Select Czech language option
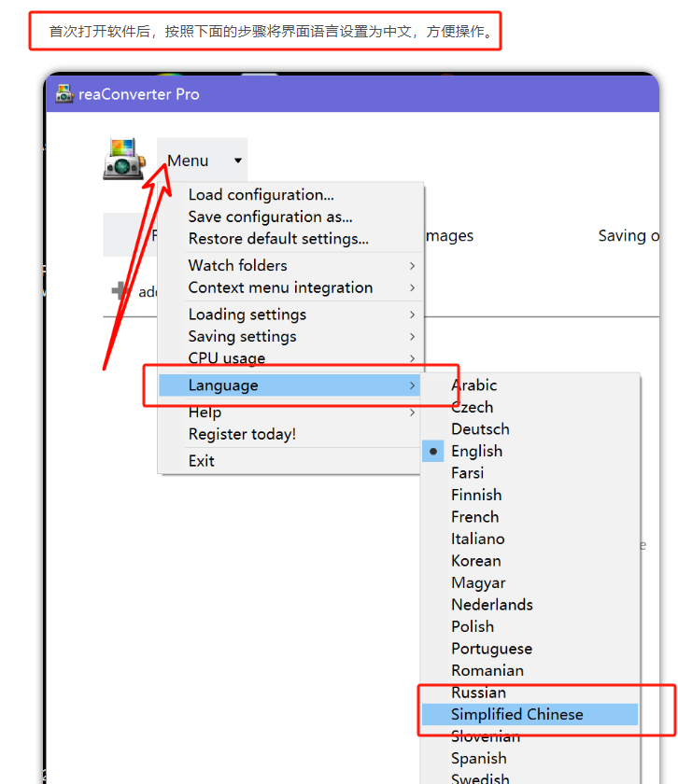 tap(530, 407)
